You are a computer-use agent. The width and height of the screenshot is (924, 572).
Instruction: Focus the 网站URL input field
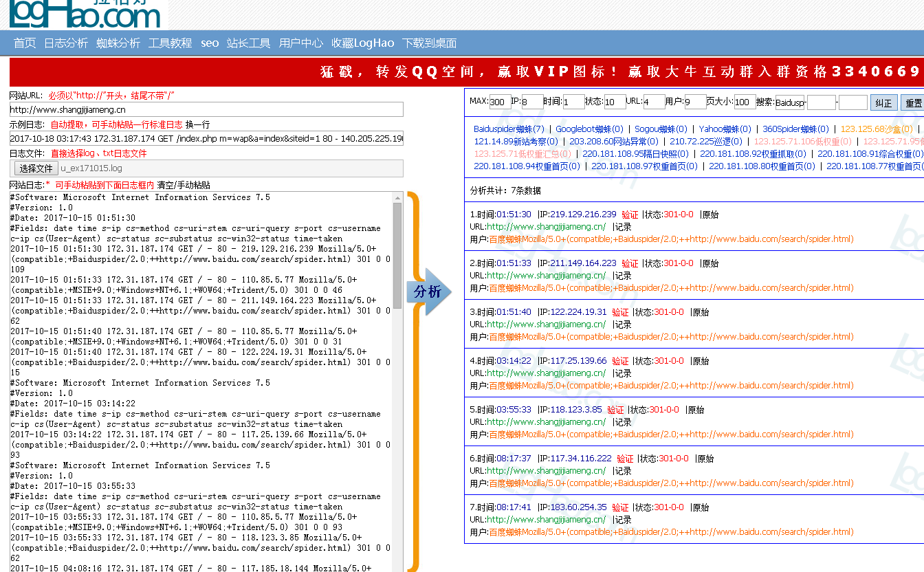(x=206, y=109)
